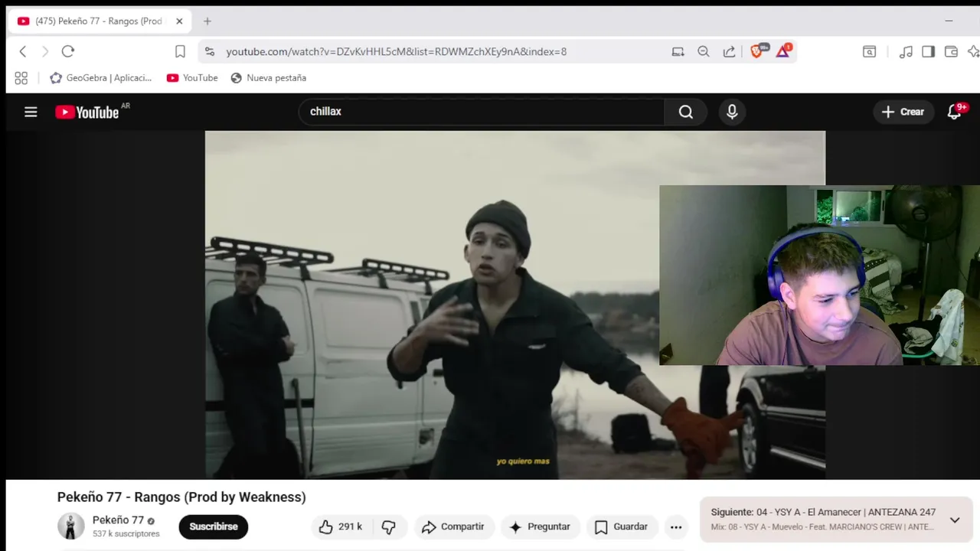Open Brave Rewards triangle icon

tap(783, 51)
